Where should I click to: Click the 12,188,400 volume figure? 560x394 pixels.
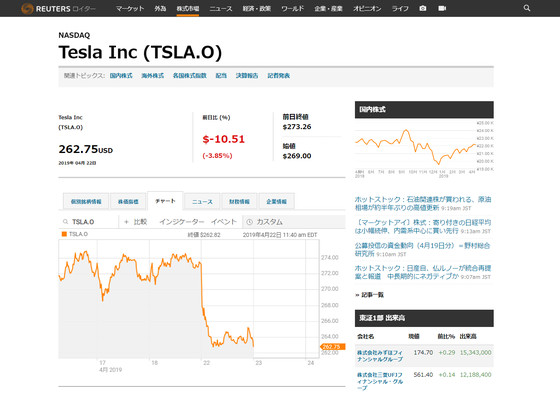tap(475, 375)
